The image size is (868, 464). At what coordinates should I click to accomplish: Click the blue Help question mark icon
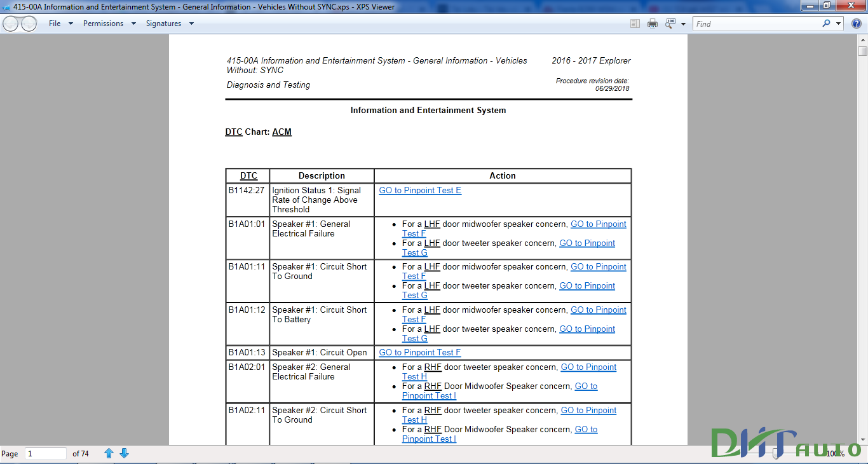point(856,24)
